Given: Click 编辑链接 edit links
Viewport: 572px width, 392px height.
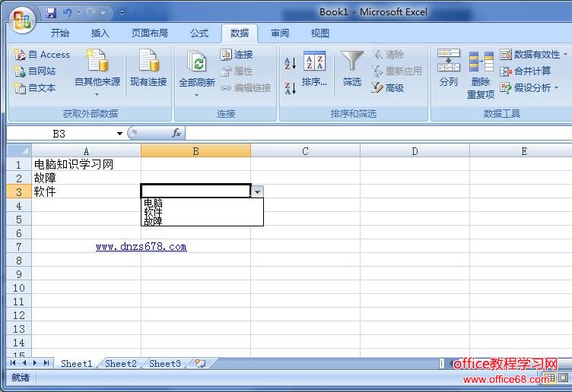Looking at the screenshot, I should point(246,88).
